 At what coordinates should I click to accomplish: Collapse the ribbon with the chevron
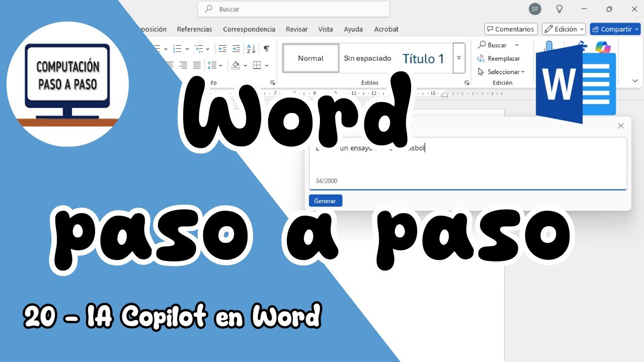point(635,80)
